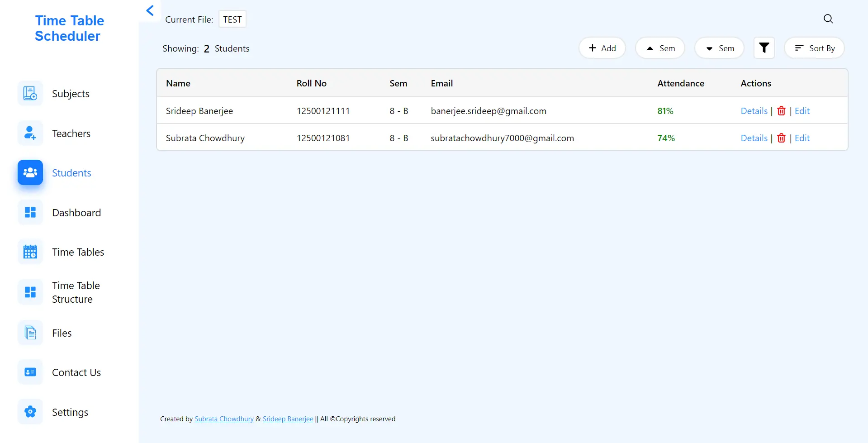Viewport: 868px width, 443px height.
Task: Switch to the Time Tables label
Action: tap(78, 252)
